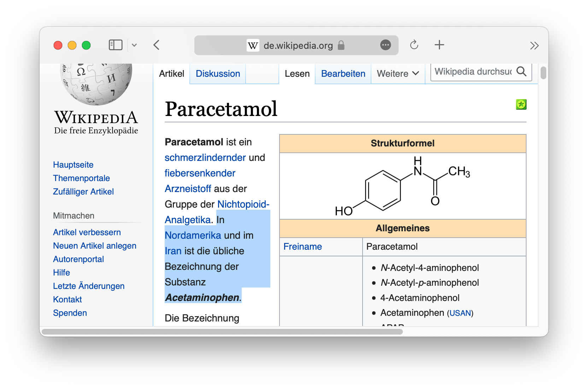
Task: Click the N-Acetyl-p-aminophenol entry
Action: click(430, 283)
